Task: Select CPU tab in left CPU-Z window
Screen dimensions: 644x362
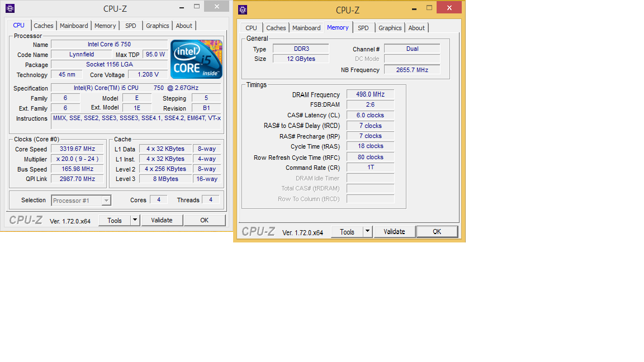Action: tap(19, 25)
